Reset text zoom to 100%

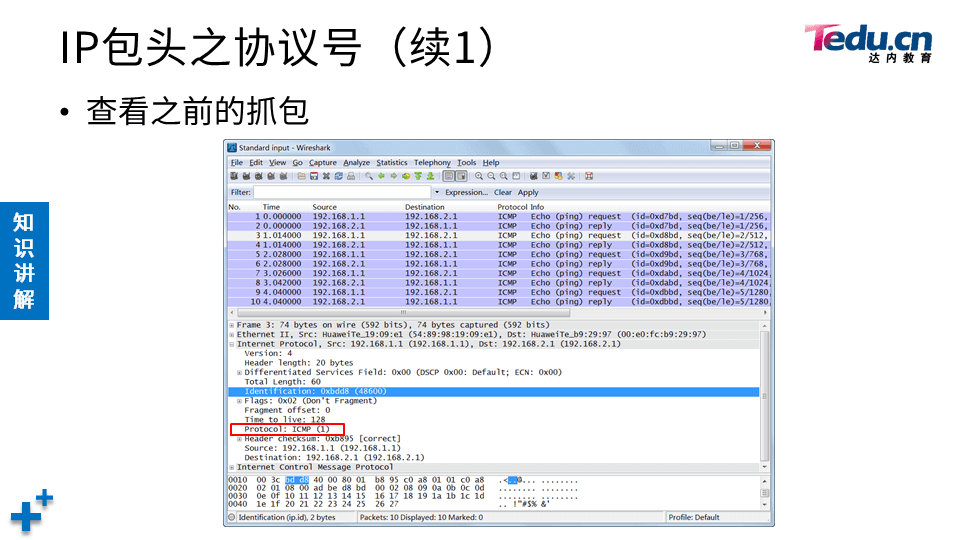[x=503, y=176]
